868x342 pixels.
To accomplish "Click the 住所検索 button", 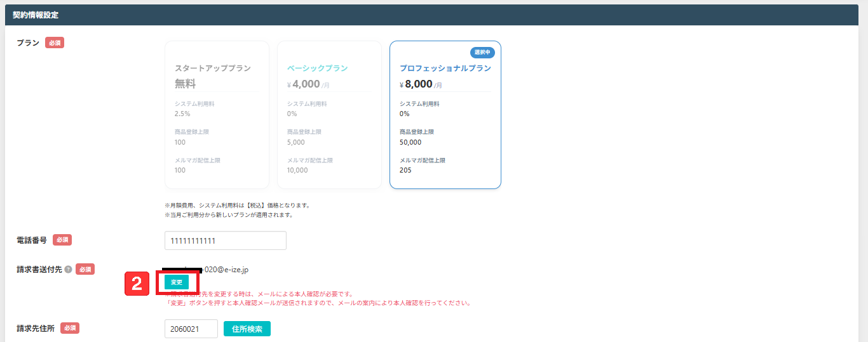I will click(247, 329).
